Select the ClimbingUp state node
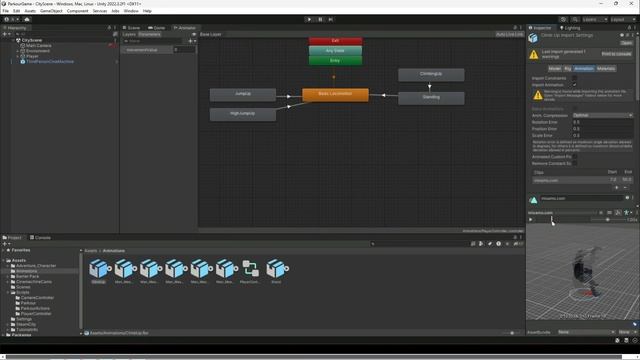 tap(431, 75)
